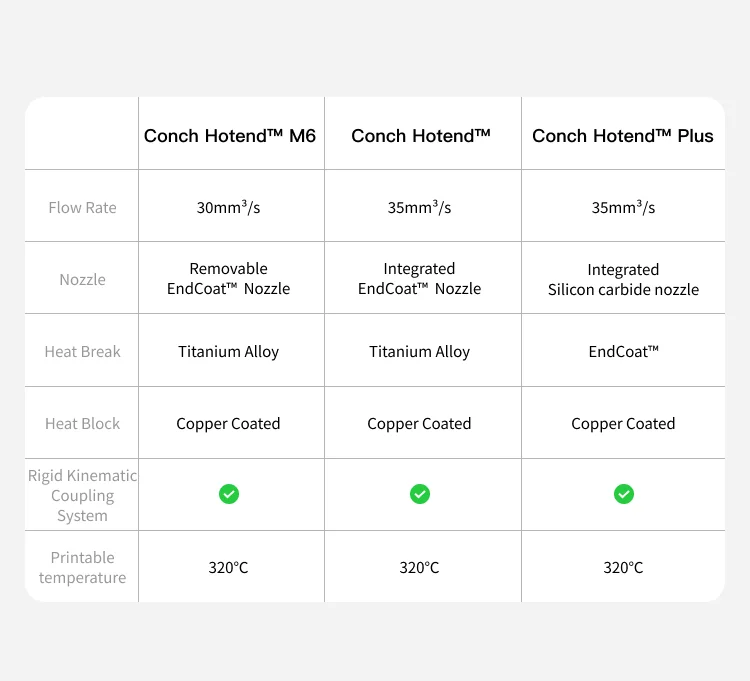Click the green checkmark under Conch Hotend M6

pos(229,494)
